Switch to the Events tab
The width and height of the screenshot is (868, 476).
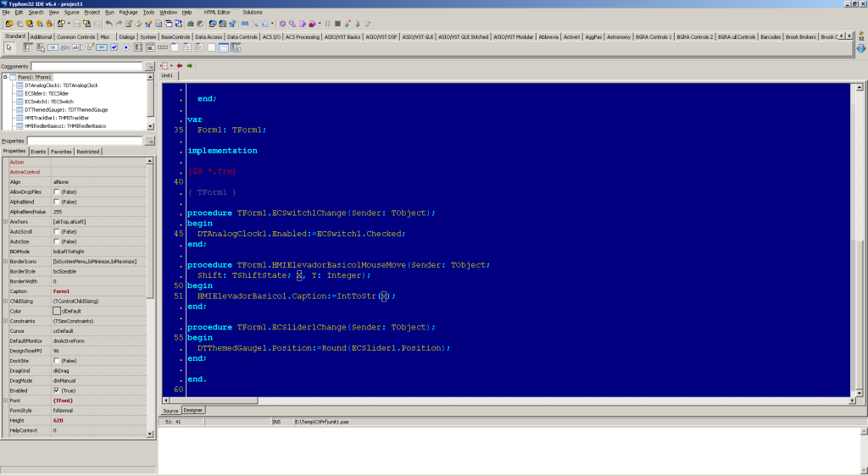pos(39,152)
